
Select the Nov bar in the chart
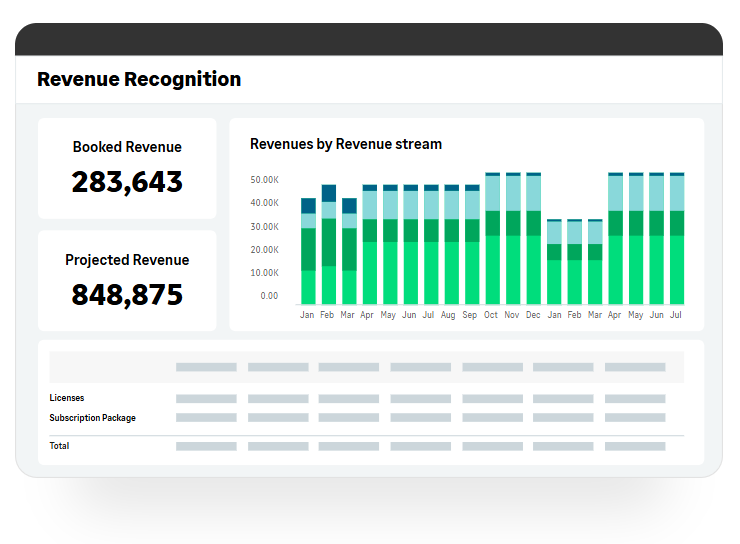coord(513,239)
